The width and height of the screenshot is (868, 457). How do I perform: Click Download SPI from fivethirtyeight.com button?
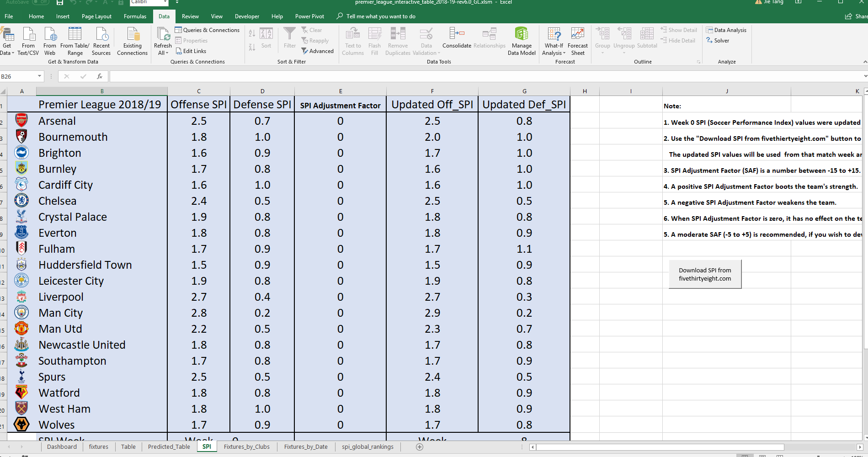[x=704, y=274]
